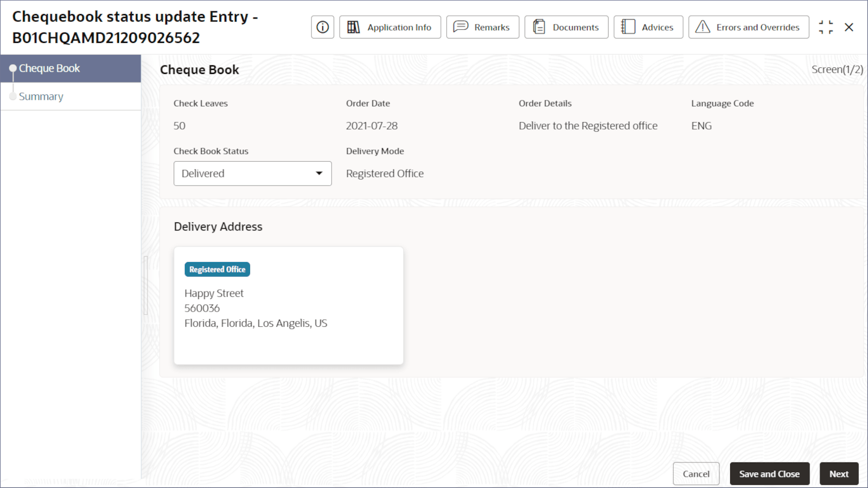Image resolution: width=868 pixels, height=488 pixels.
Task: Proceed with the Next button
Action: pos(839,474)
